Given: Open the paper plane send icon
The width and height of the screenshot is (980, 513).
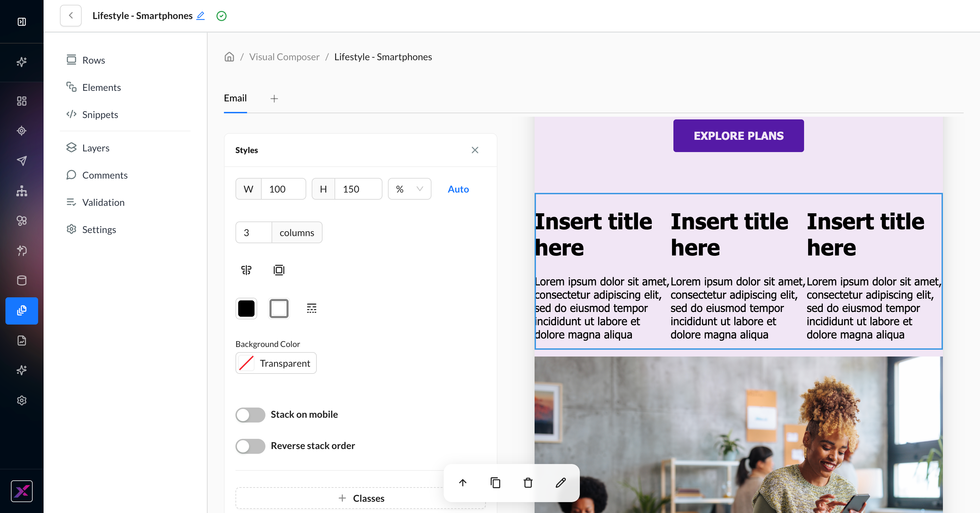Looking at the screenshot, I should (22, 161).
